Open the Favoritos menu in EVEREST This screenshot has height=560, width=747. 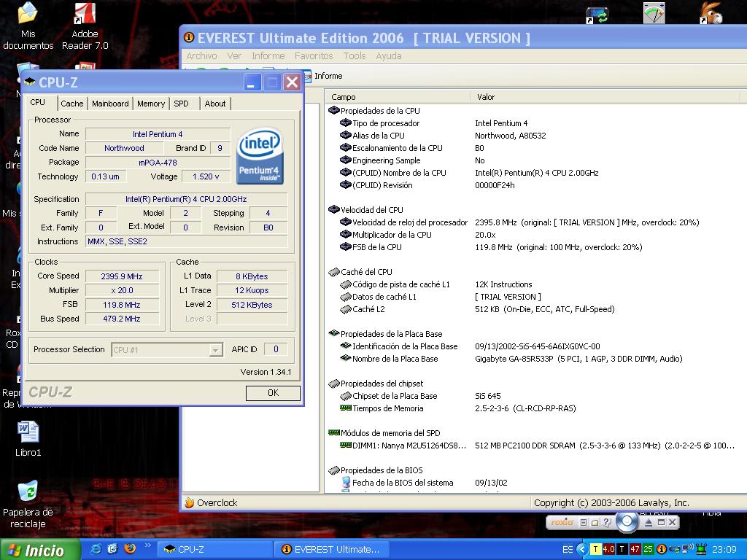314,56
